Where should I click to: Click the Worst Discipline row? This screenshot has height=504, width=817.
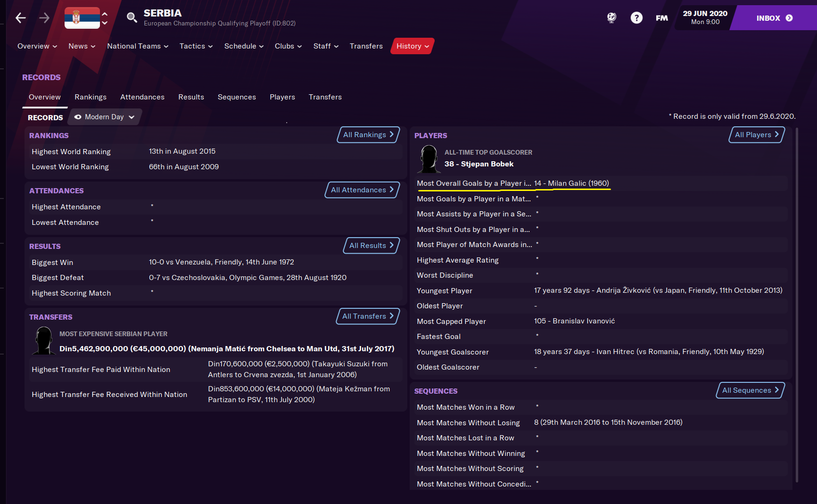click(x=602, y=275)
